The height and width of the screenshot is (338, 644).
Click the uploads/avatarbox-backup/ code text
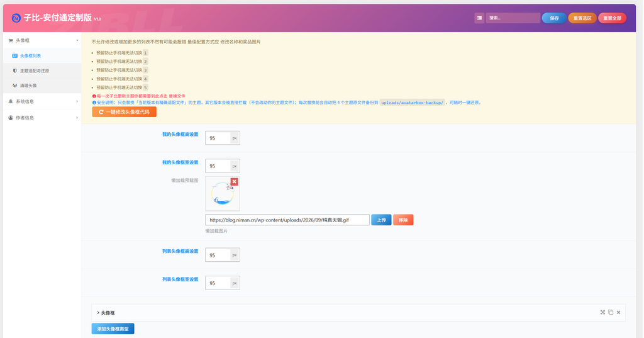412,103
